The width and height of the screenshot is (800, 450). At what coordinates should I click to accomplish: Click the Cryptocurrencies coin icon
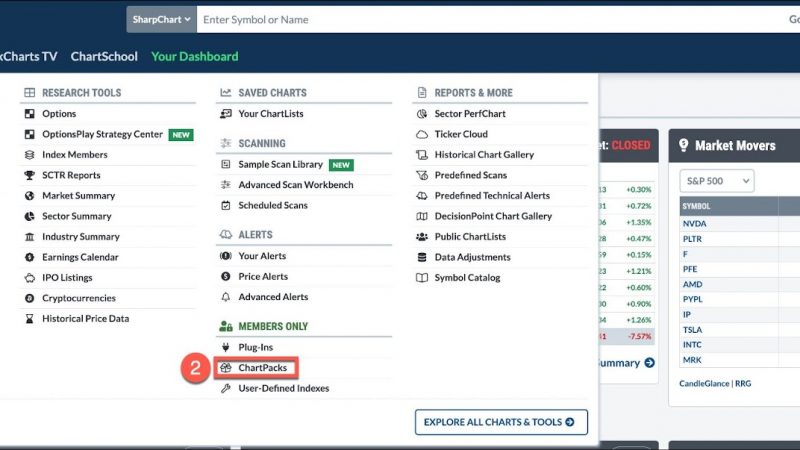(30, 298)
